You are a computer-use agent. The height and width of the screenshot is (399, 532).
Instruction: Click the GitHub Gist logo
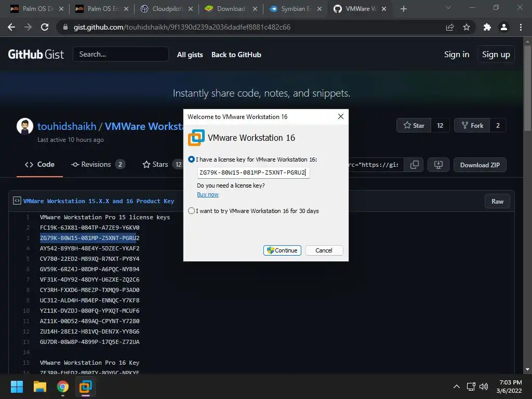coord(36,54)
